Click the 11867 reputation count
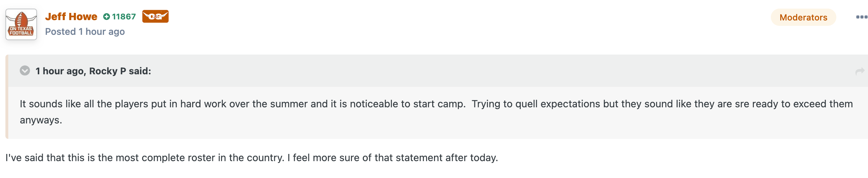Image resolution: width=868 pixels, height=178 pixels. (124, 17)
